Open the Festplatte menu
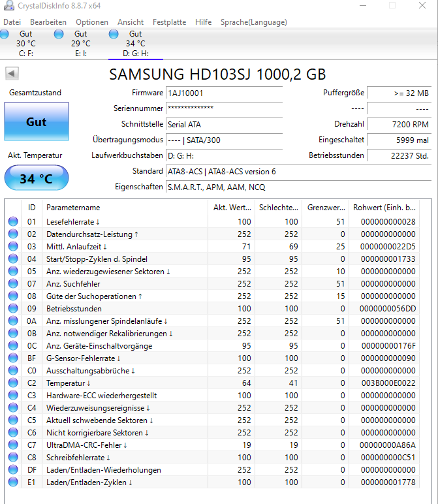The width and height of the screenshot is (438, 504). [169, 22]
